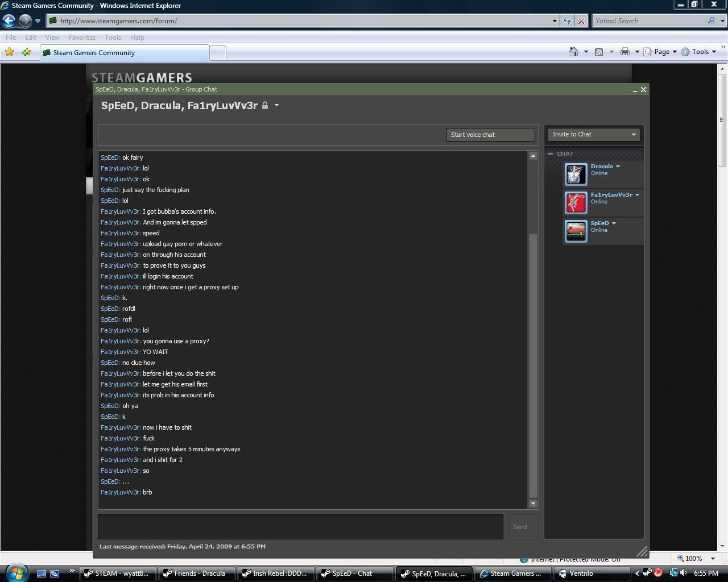Click the chat message input field
This screenshot has width=728, height=582.
(300, 527)
